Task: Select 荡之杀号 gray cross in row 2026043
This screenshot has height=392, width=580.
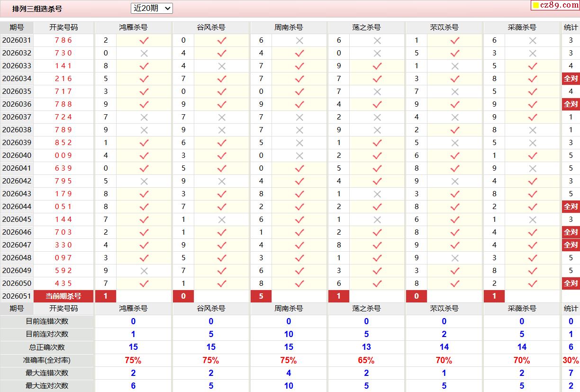Action: click(x=377, y=194)
